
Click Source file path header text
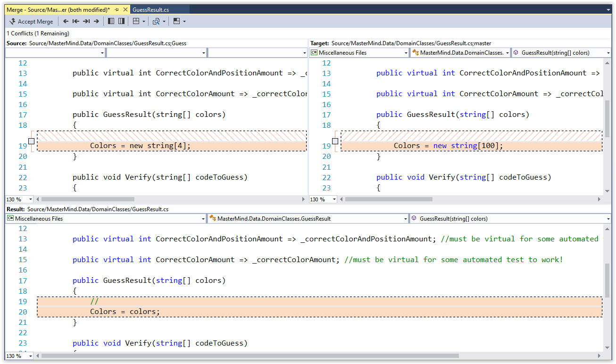(x=108, y=43)
